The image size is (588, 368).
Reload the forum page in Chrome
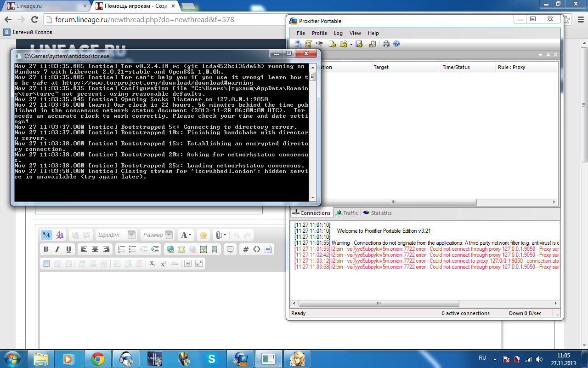click(35, 20)
